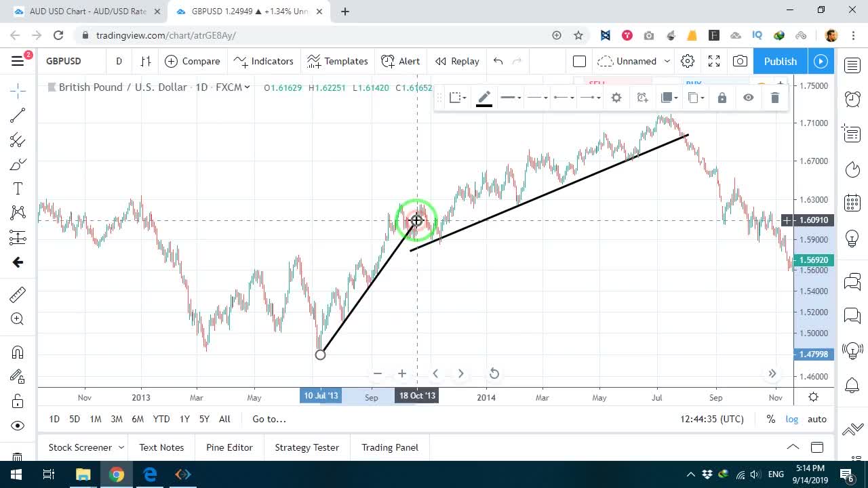Open the Indicators menu
The width and height of the screenshot is (868, 488).
[264, 61]
